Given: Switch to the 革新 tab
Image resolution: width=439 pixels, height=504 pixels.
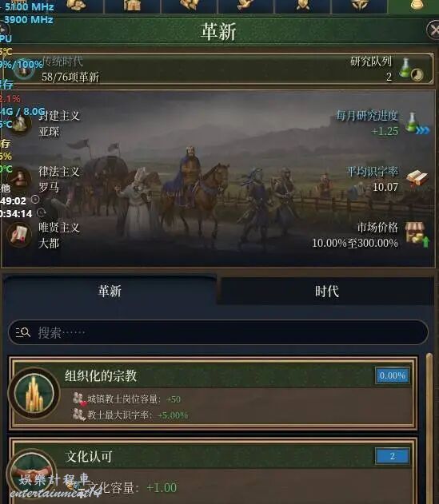Looking at the screenshot, I should pyautogui.click(x=110, y=292).
